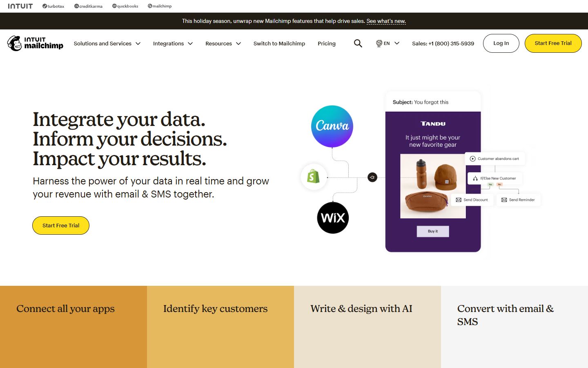Screen dimensions: 588x368
Task: Open Credit Karma from the Intuit bar
Action: click(x=88, y=6)
